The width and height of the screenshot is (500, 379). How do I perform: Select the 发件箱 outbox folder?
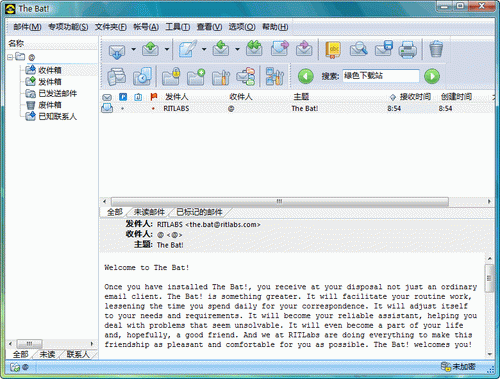click(50, 82)
